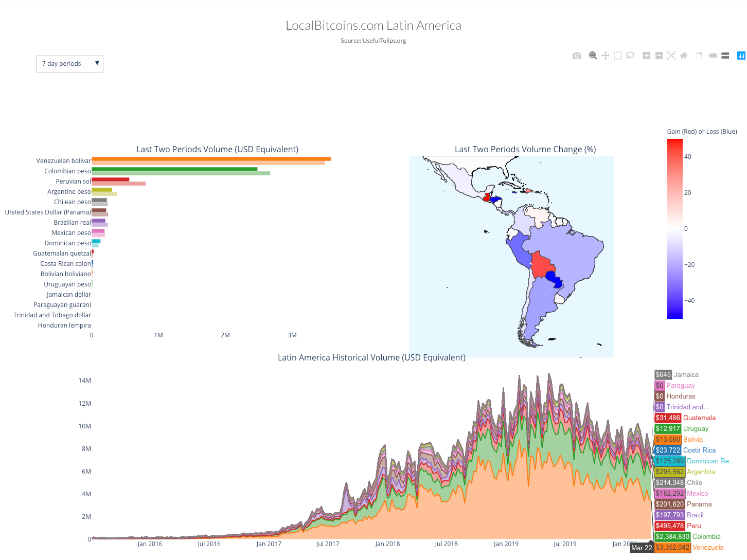Click the $0 Paraguay hover label
This screenshot has width=747, height=560.
click(675, 386)
